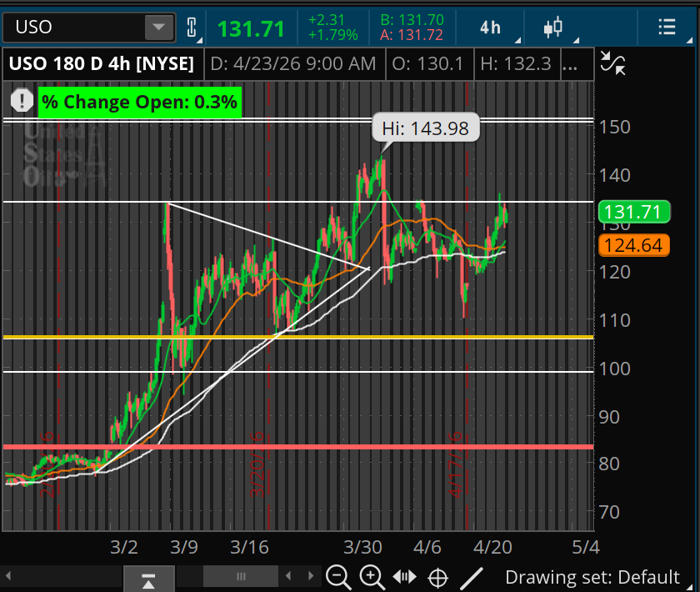
Task: Click the ask price A: 131.72
Action: (x=411, y=35)
